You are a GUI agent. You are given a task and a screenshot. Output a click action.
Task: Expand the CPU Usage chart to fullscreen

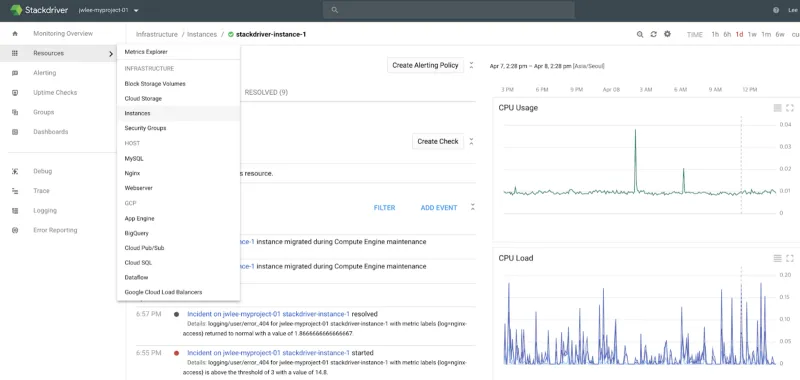pyautogui.click(x=790, y=108)
